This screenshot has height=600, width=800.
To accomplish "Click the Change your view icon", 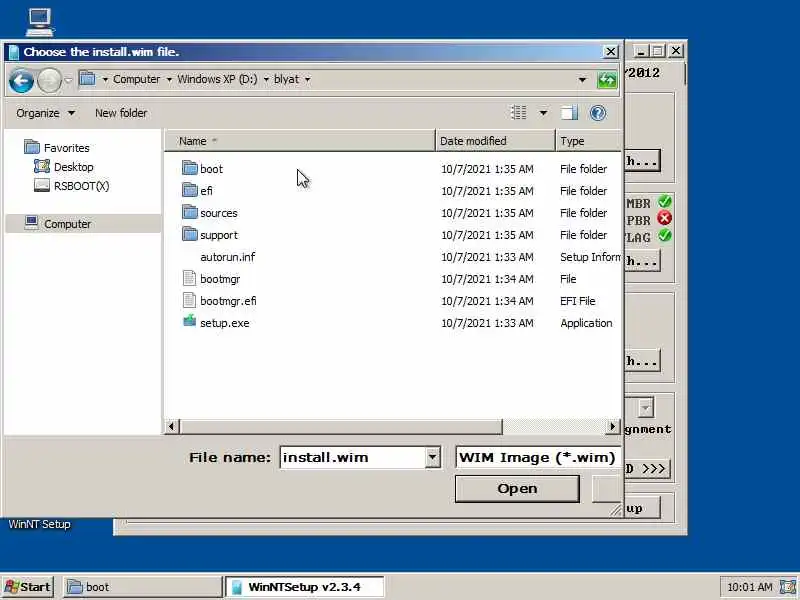I will click(x=519, y=112).
